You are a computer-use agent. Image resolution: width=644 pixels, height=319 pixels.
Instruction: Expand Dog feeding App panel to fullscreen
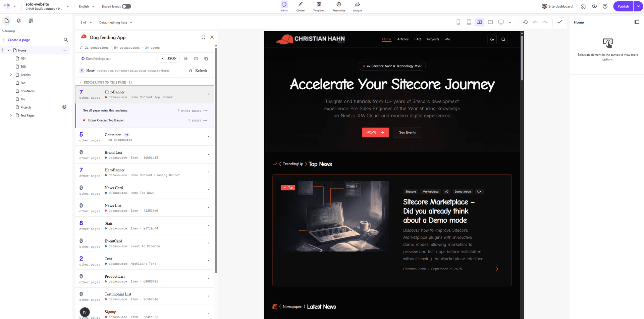203,37
